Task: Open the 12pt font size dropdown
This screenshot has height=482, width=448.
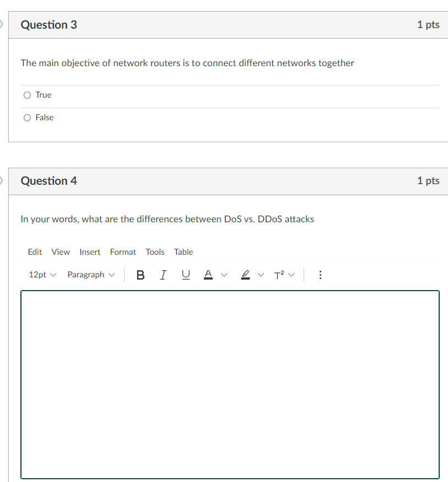Action: pyautogui.click(x=42, y=275)
